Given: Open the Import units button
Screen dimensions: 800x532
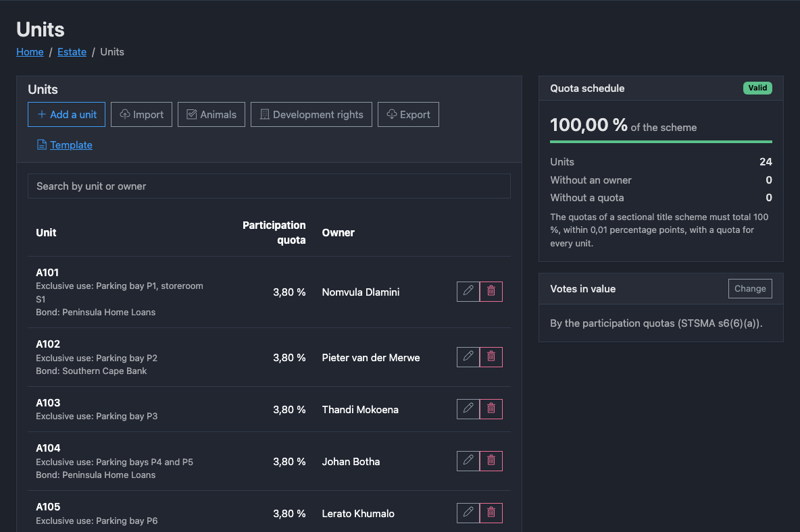Looking at the screenshot, I should coord(141,115).
